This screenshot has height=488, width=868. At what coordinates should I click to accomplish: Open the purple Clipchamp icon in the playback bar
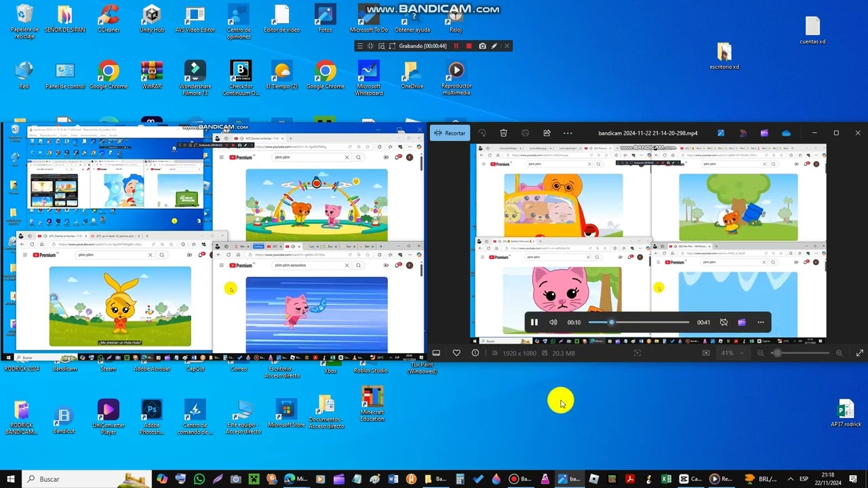(742, 323)
